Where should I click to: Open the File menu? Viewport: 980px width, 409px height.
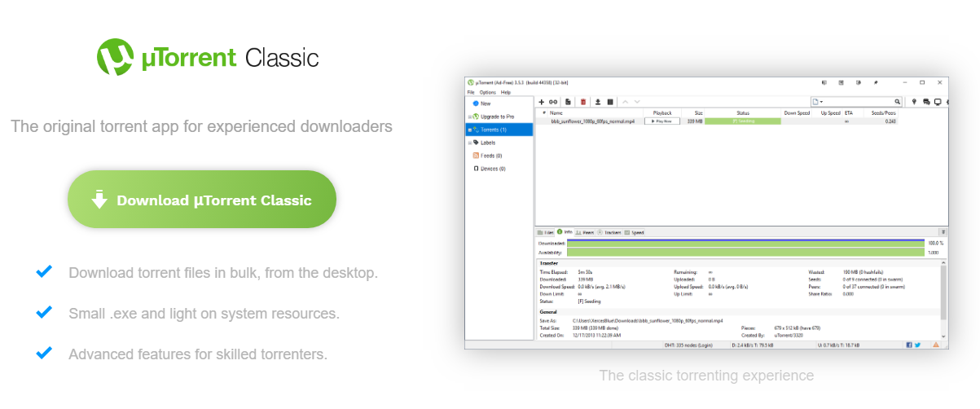(471, 92)
